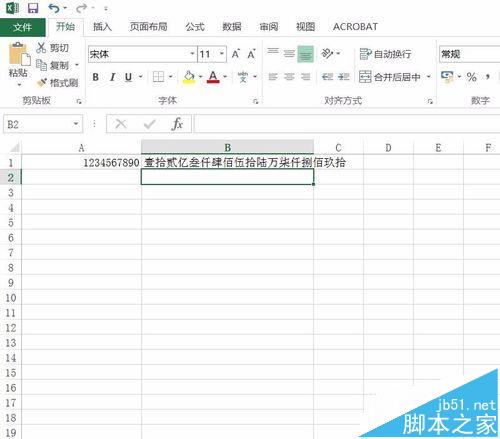500x439 pixels.
Task: Expand the font color dropdown arrow
Action: click(225, 77)
